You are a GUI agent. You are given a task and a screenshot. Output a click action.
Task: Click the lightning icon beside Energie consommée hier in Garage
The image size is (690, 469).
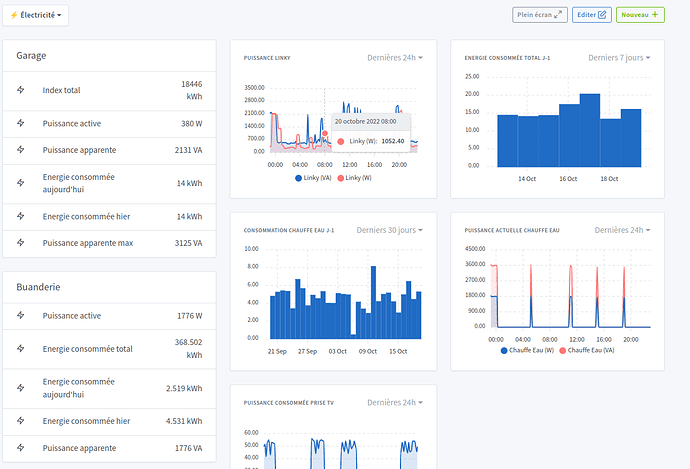[x=21, y=216]
